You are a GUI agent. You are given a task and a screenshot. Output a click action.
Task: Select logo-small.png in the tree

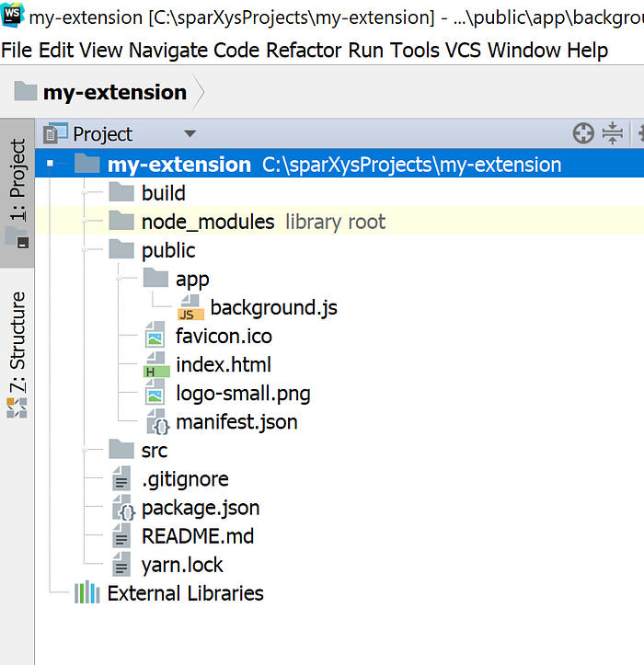point(243,394)
